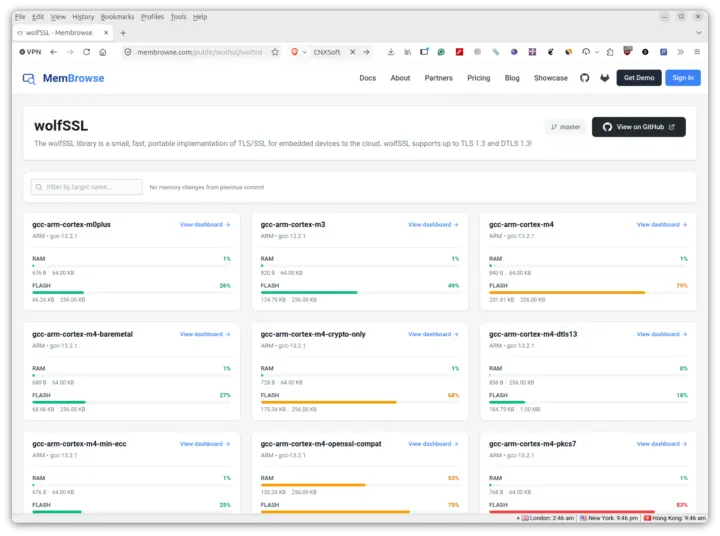View dashboard for gcc-arm-cortex-m4-baremetal
This screenshot has height=536, width=720.
click(x=205, y=334)
